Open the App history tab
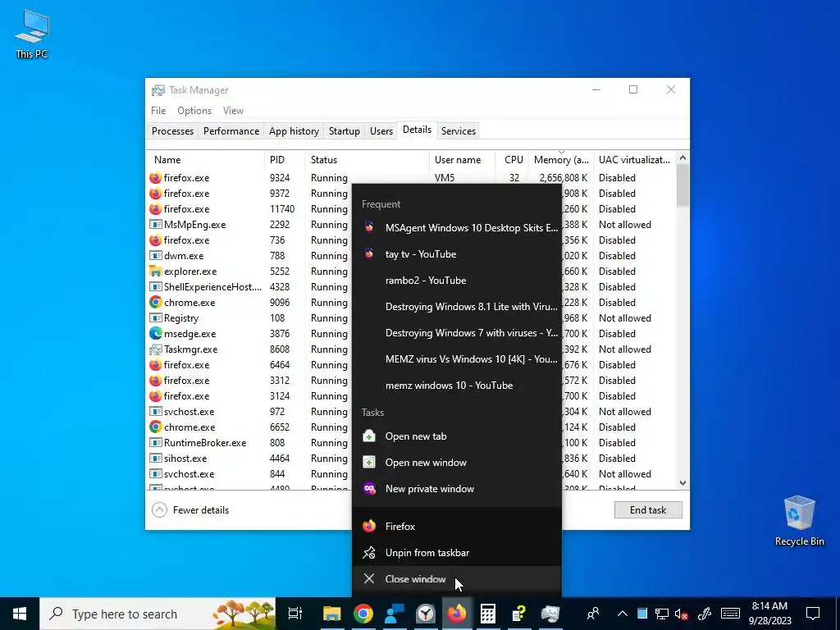Screen dimensions: 840x630 click(294, 131)
